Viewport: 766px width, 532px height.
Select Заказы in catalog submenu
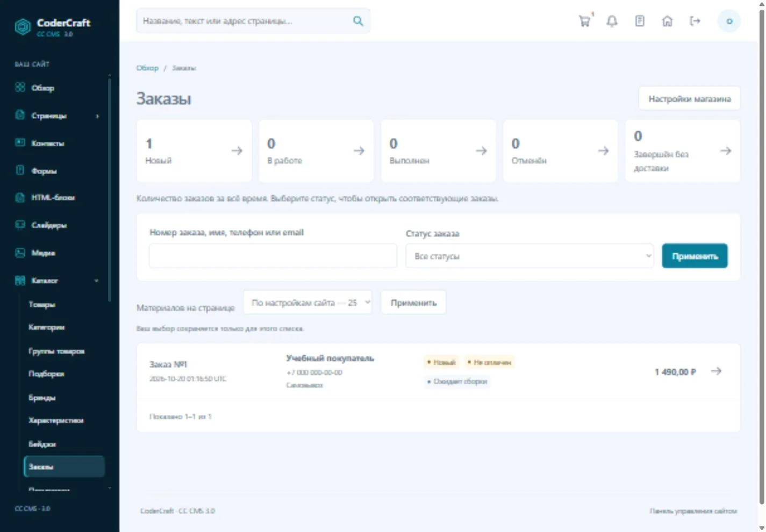[64, 466]
